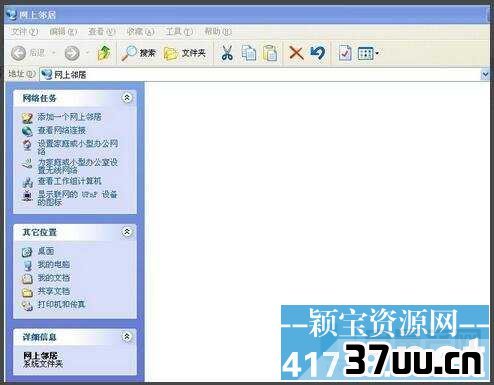Click the Copy toolbar icon
The height and width of the screenshot is (385, 494).
249,53
